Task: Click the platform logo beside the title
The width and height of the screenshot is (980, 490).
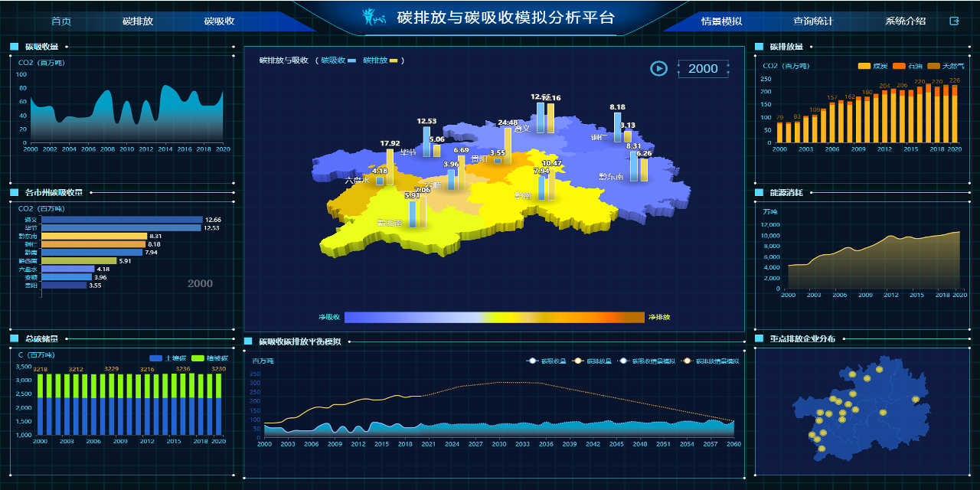Action: pyautogui.click(x=374, y=17)
